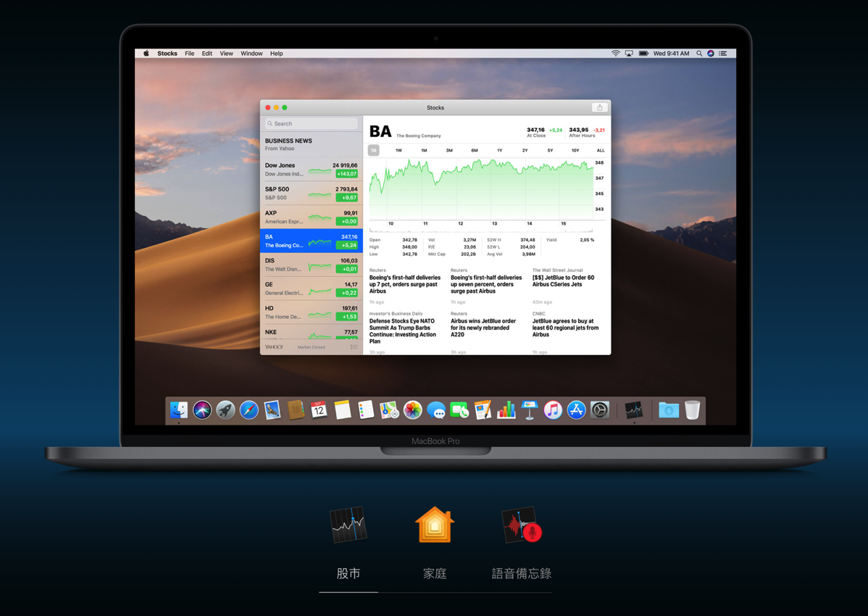The width and height of the screenshot is (868, 616).
Task: Select the 1W chart range
Action: coord(398,150)
